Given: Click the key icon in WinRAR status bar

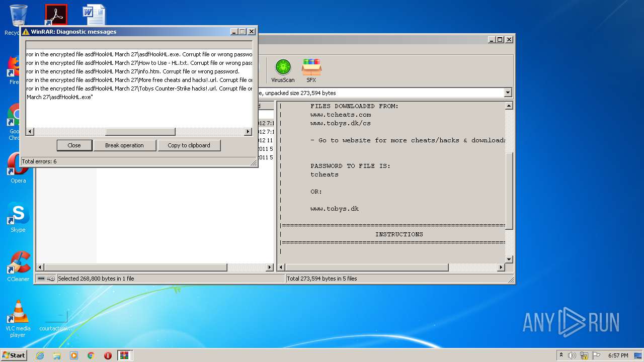Looking at the screenshot, I should [x=51, y=279].
